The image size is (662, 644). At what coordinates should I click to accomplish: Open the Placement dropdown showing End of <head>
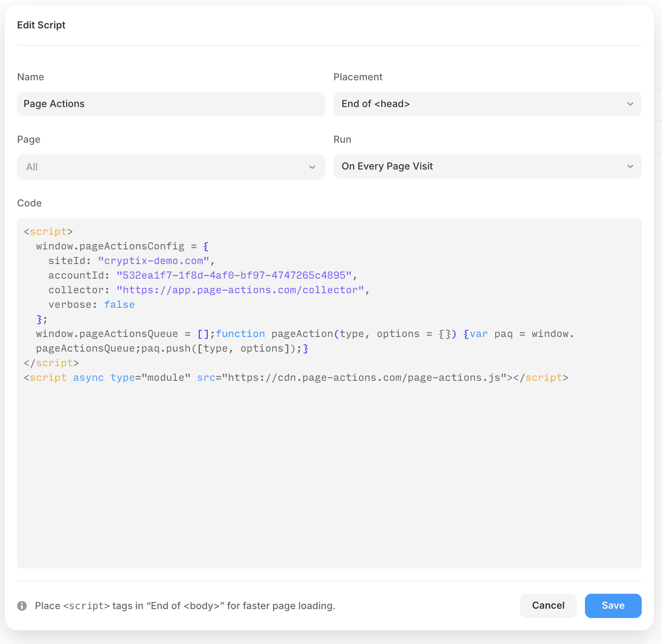pos(487,104)
